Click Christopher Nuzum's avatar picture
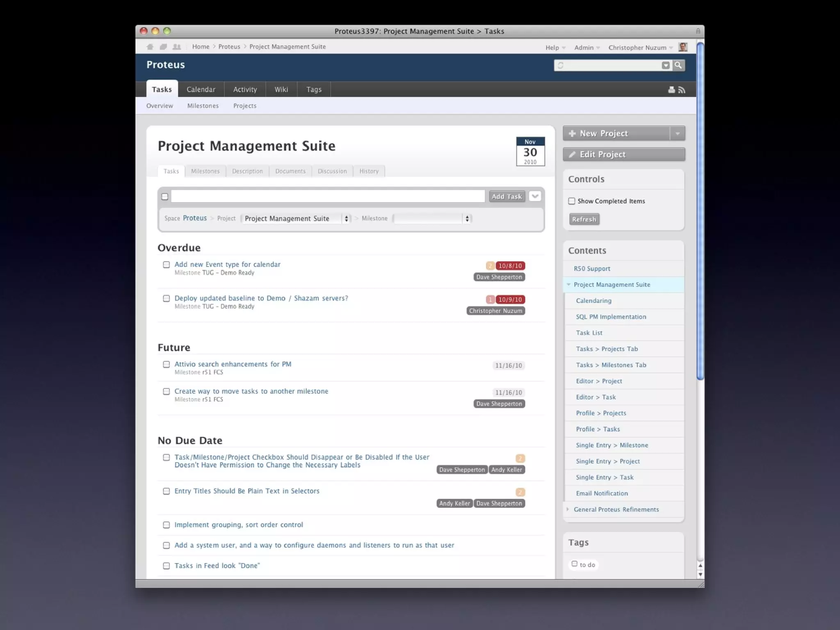The image size is (840, 630). click(x=683, y=47)
